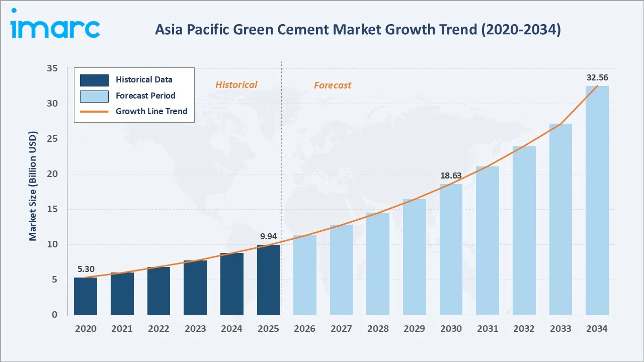This screenshot has width=644, height=362.
Task: Click the 2032 x-axis year label
Action: coord(524,329)
